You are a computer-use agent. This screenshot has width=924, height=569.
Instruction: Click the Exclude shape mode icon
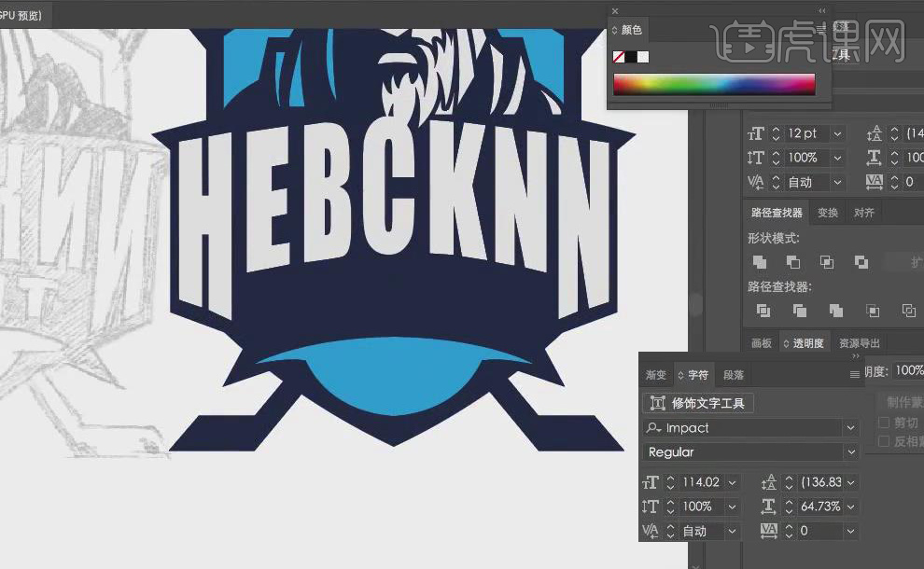coord(861,262)
